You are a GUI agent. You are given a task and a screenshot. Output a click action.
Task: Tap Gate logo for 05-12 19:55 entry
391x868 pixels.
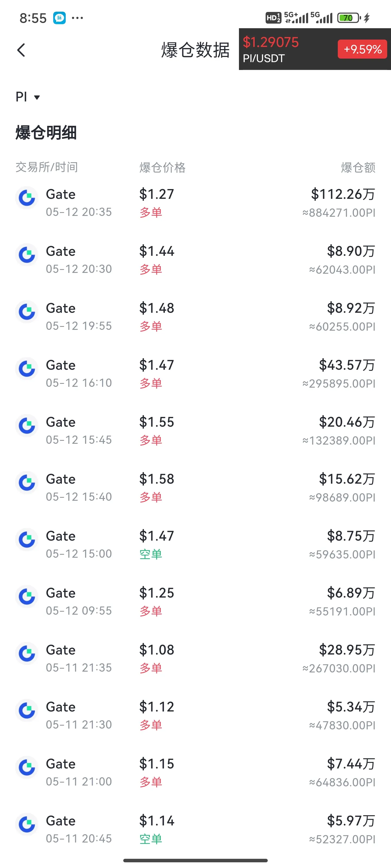27,312
